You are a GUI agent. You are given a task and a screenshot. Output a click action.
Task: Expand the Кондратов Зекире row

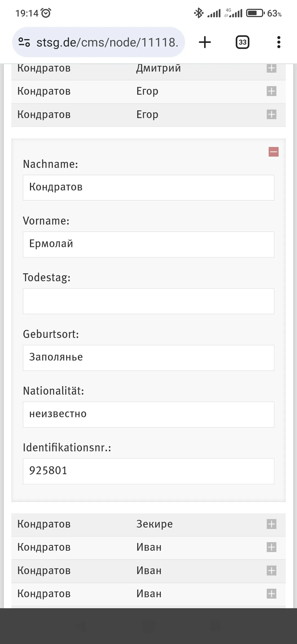click(x=271, y=524)
